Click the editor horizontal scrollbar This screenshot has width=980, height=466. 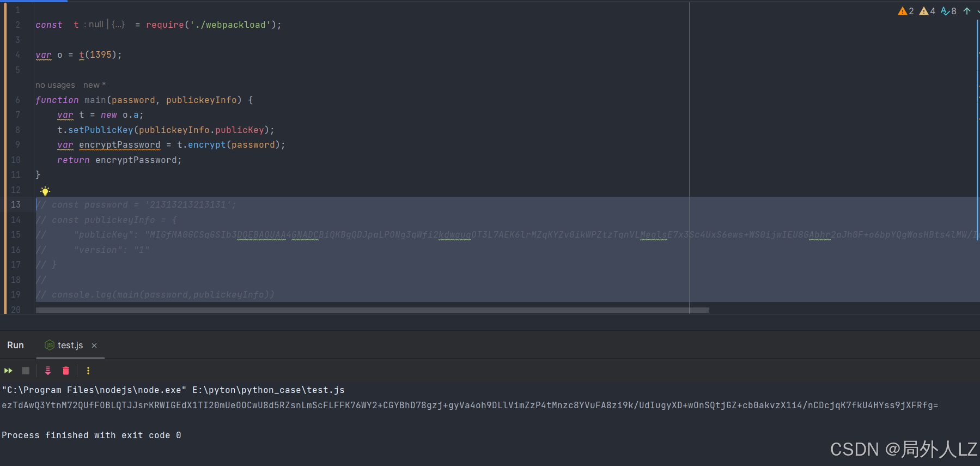click(372, 310)
